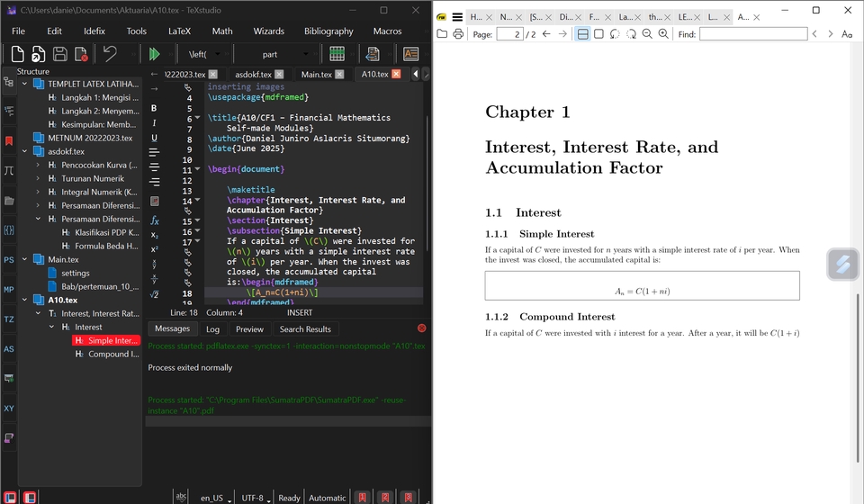Open the Wizards menu

(x=268, y=31)
